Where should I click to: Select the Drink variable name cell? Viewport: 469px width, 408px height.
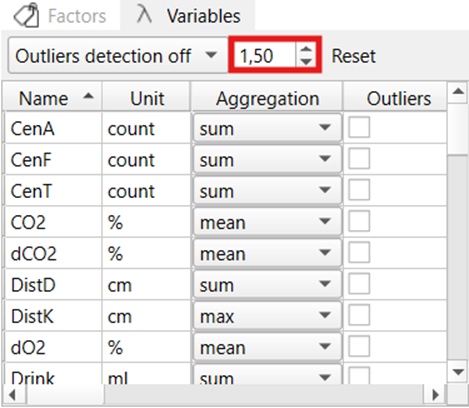(x=53, y=374)
